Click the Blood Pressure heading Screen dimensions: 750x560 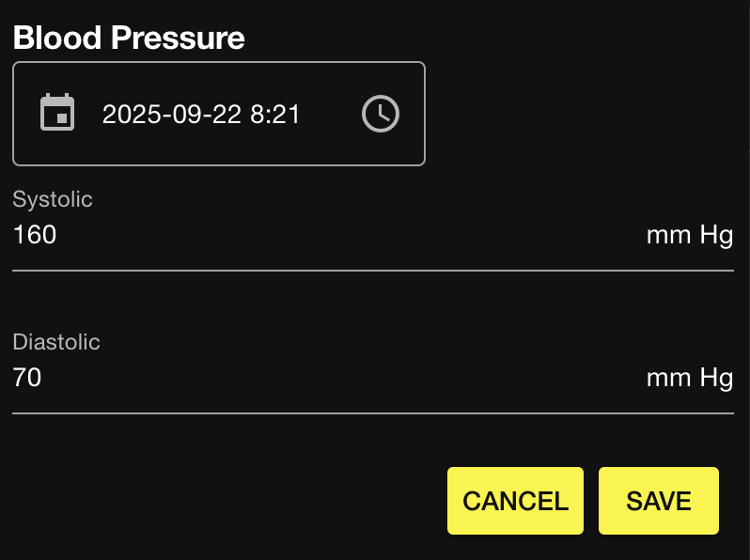pyautogui.click(x=129, y=38)
